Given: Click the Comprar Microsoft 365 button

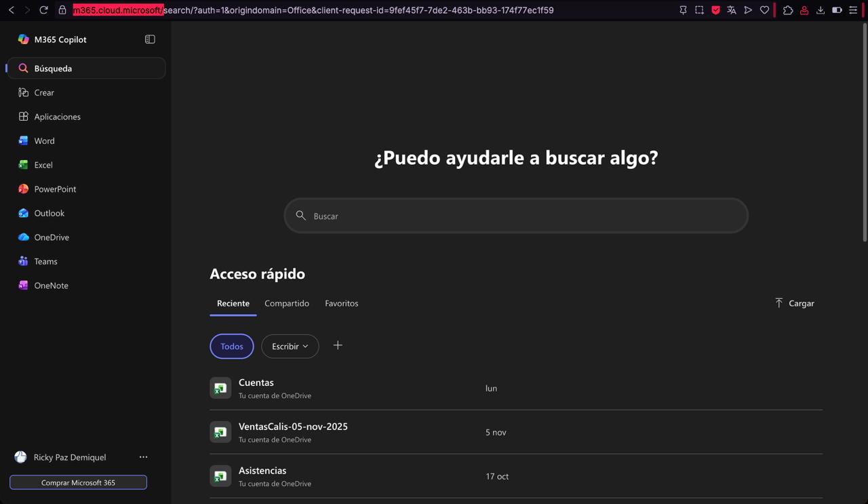Looking at the screenshot, I should 78,482.
